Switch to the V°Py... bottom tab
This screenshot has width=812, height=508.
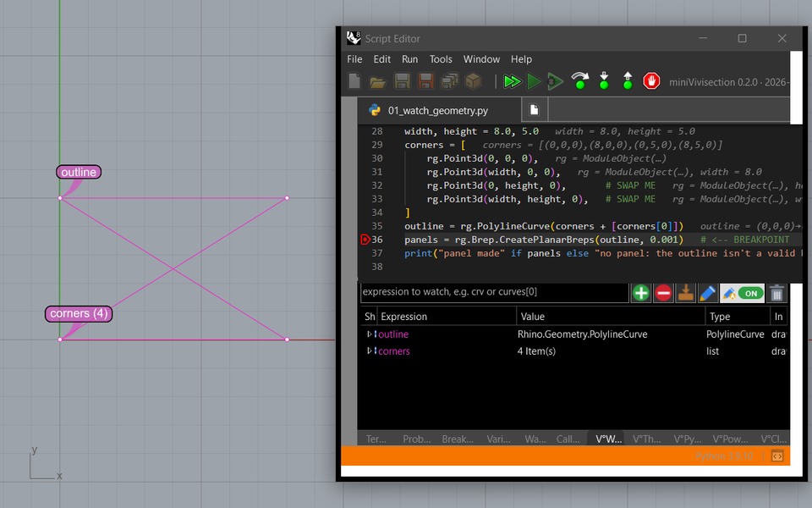tap(687, 439)
